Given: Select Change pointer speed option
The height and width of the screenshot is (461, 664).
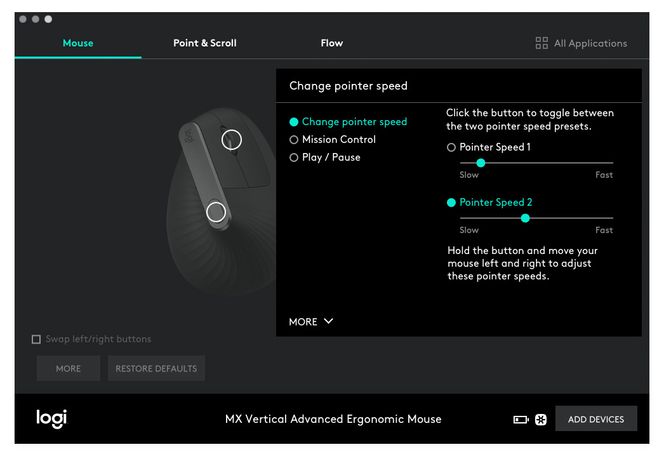Looking at the screenshot, I should [x=348, y=122].
